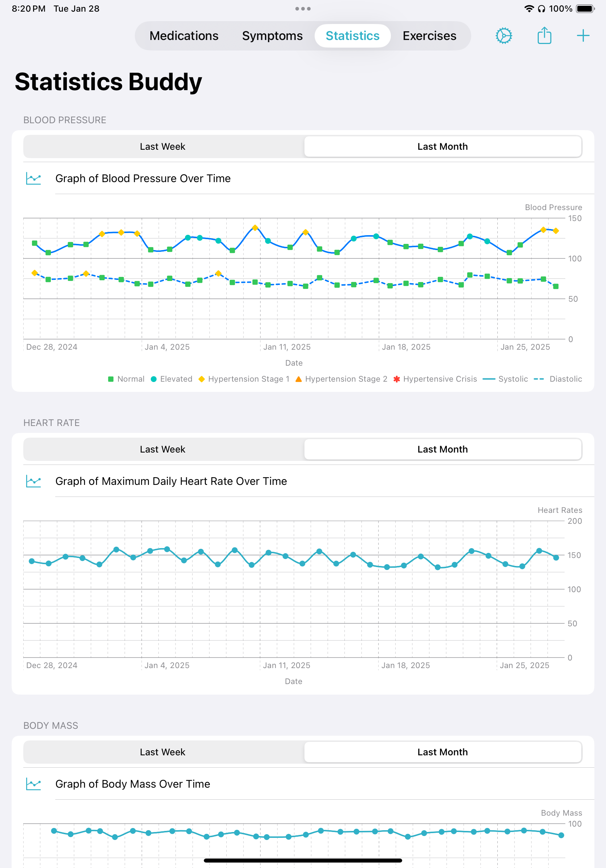Switch Blood Pressure chart to Last Week
Viewport: 606px width, 868px height.
tap(162, 146)
